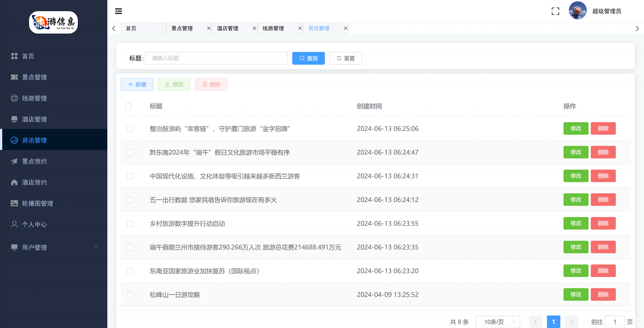Screen dimensions: 644x328
Task: Tick checkbox for 松峰山一日游攻略 row
Action: [x=130, y=295]
